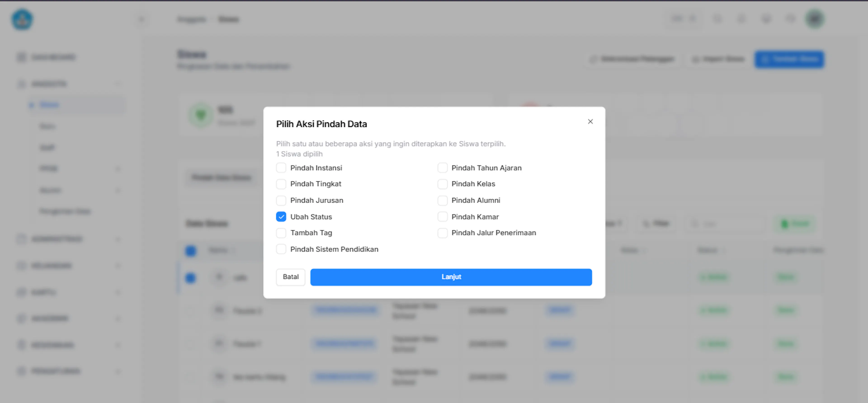The image size is (868, 403).
Task: Tick the Pindah Jurusan checkbox
Action: pyautogui.click(x=281, y=200)
